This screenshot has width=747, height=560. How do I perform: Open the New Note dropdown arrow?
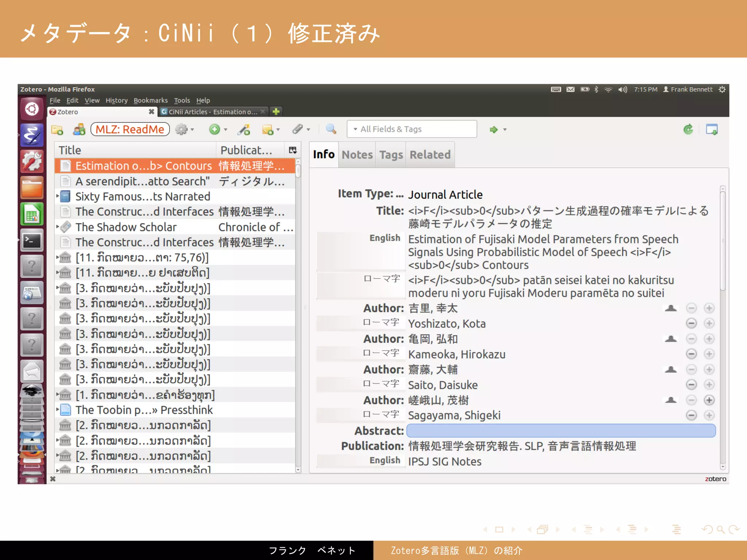pyautogui.click(x=278, y=129)
